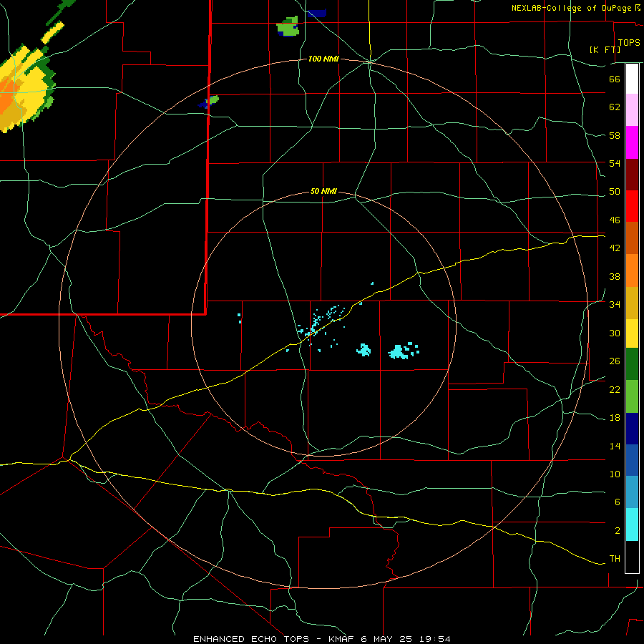
Task: Click the light green legend swatch
Action: tap(632, 396)
